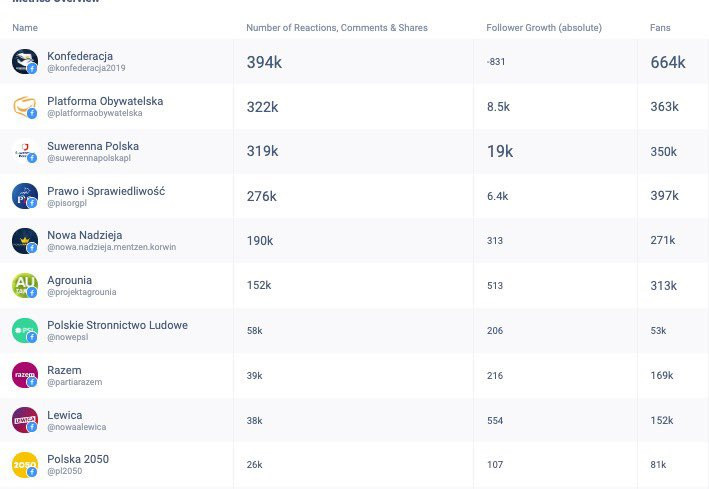This screenshot has width=709, height=489.
Task: Click the Lewica logo icon
Action: click(24, 420)
